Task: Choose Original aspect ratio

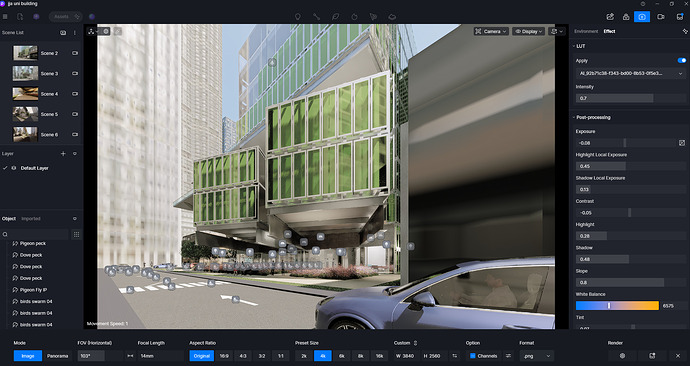Action: (x=202, y=356)
